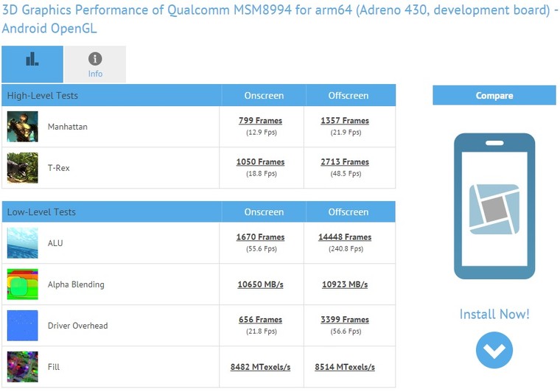The width and height of the screenshot is (560, 392).
Task: Open the Install Now! link
Action: 494,315
